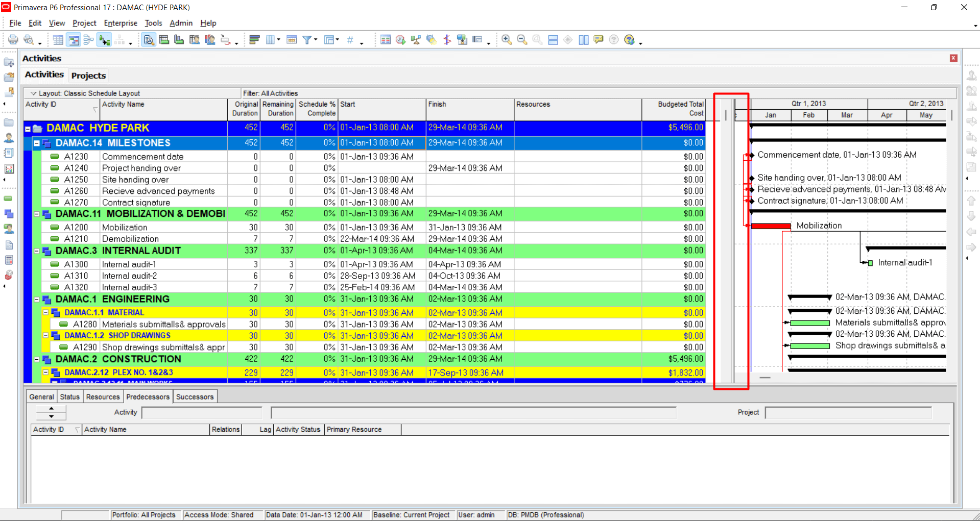Click the Schedule clock icon
The image size is (980, 521).
401,40
